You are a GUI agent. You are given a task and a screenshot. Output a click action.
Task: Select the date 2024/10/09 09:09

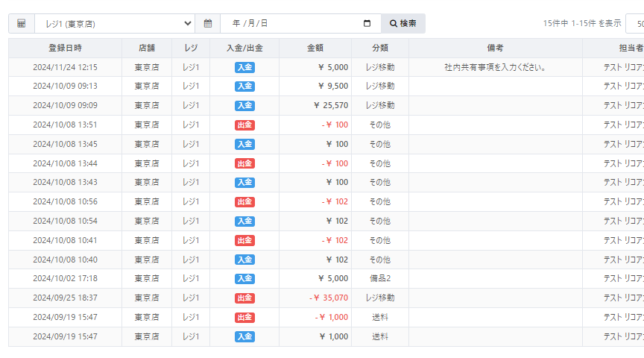65,105
